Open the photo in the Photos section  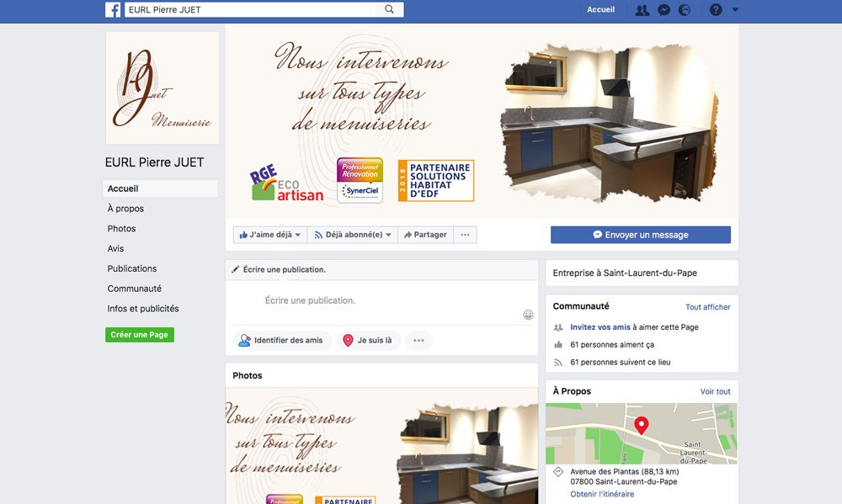381,446
